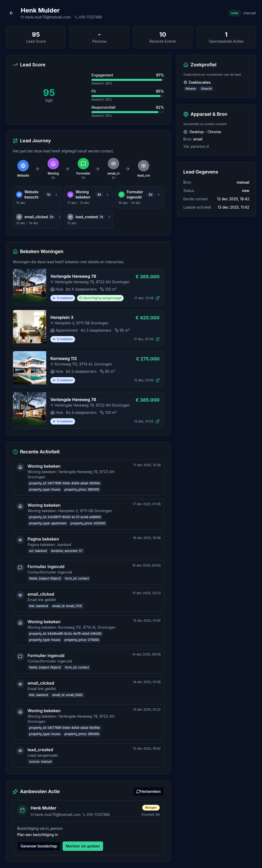This screenshot has height=868, width=262.
Task: Click the eye icon of the lead_created activity
Action: pyautogui.click(x=20, y=751)
